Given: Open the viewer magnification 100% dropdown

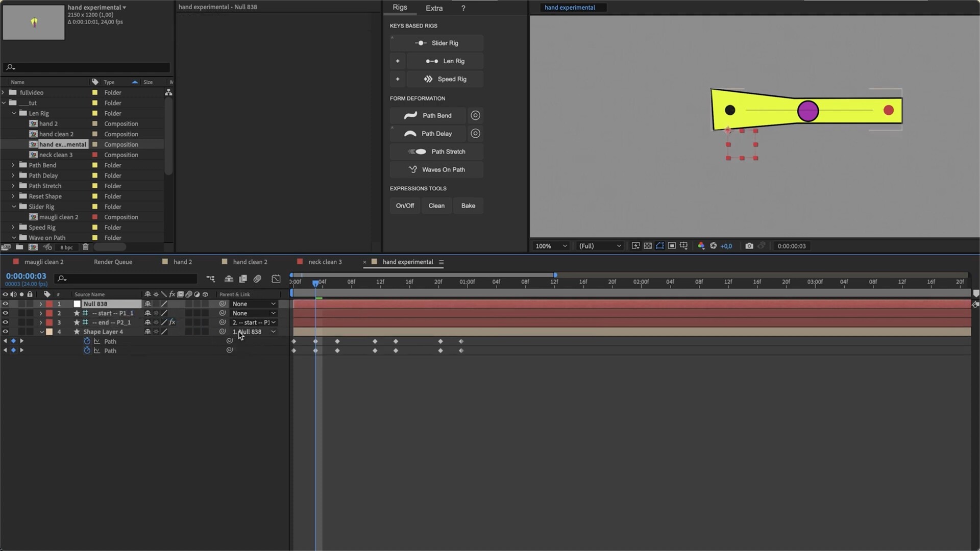Looking at the screenshot, I should (x=551, y=246).
